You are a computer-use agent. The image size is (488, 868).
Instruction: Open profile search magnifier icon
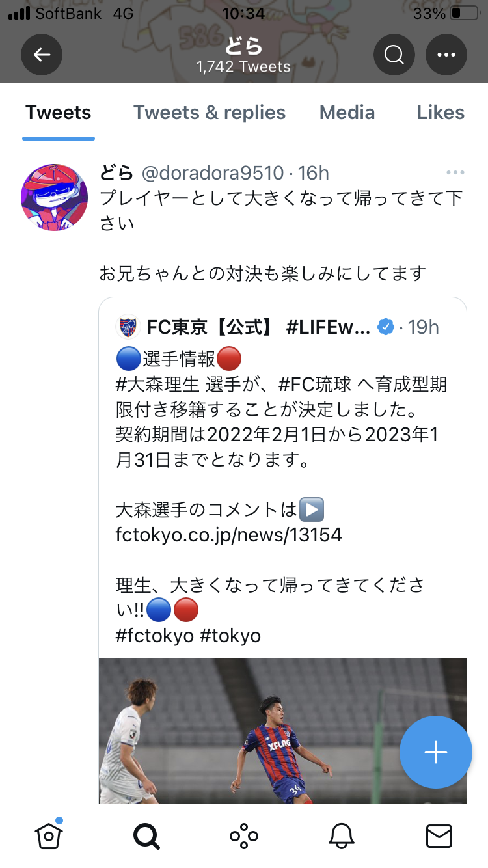(x=394, y=55)
